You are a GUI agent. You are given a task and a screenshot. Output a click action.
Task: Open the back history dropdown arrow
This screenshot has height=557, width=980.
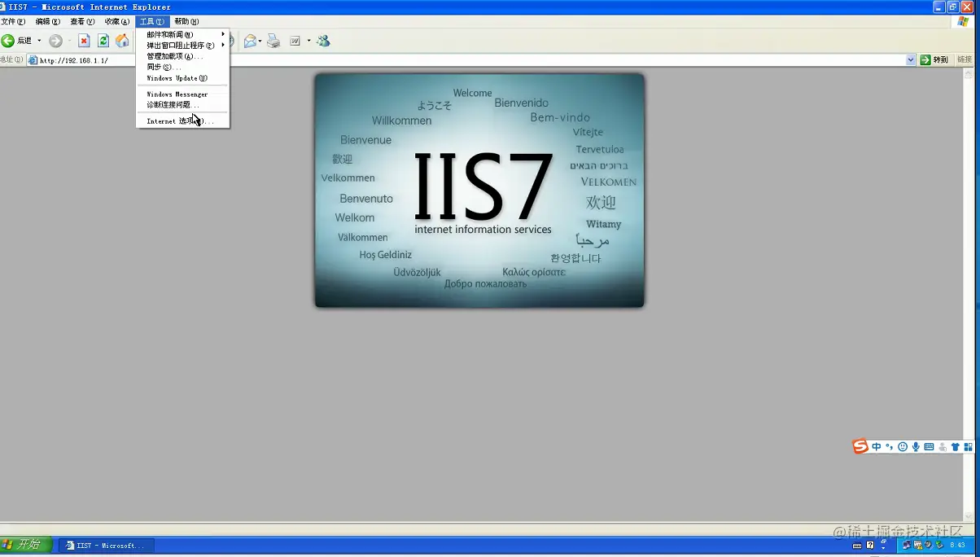click(x=39, y=41)
